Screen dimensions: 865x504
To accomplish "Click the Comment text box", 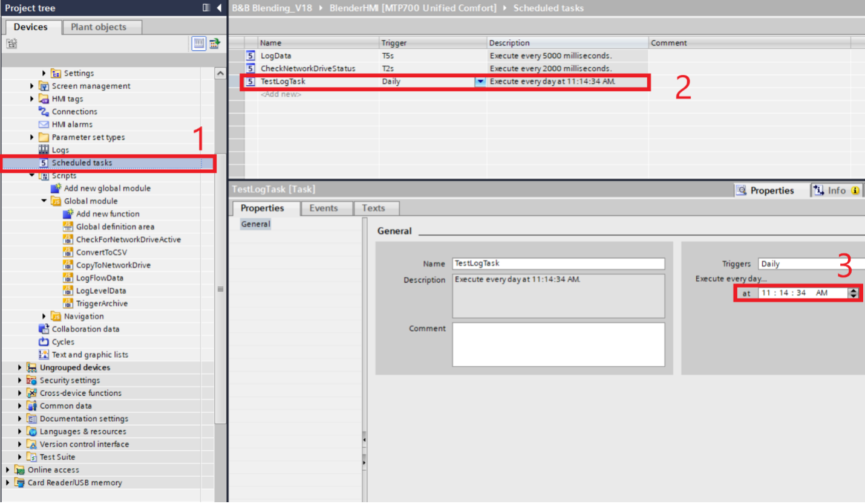I will pyautogui.click(x=558, y=344).
